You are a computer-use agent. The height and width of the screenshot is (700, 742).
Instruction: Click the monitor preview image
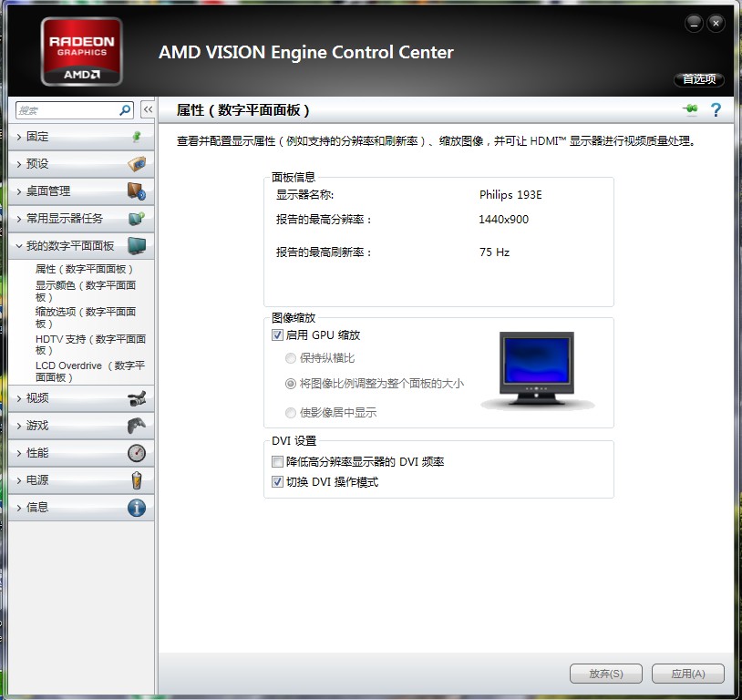pos(537,369)
